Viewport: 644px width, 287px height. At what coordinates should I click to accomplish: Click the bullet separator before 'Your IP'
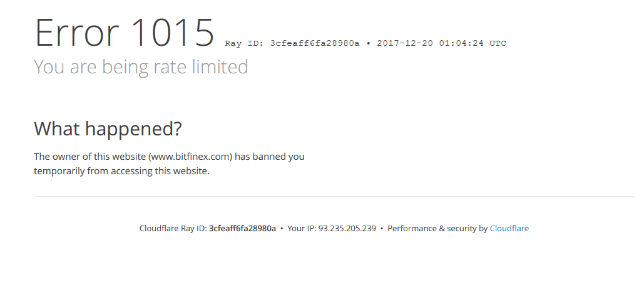(282, 229)
